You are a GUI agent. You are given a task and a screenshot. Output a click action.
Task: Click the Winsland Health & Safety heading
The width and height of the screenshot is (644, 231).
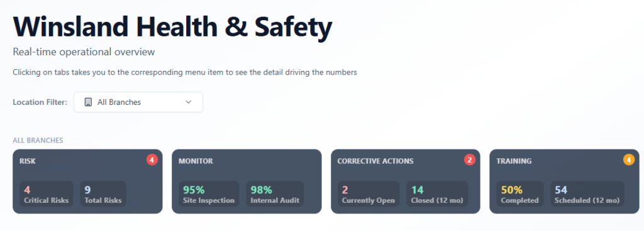point(172,28)
